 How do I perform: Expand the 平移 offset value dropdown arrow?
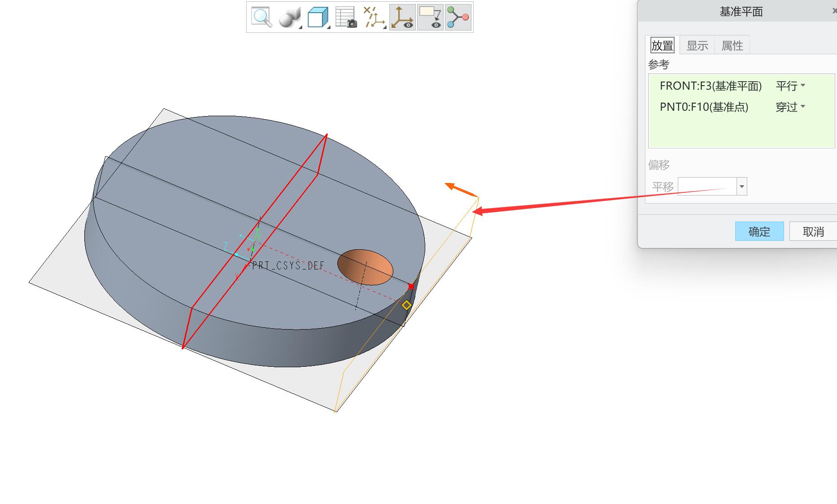pos(742,186)
